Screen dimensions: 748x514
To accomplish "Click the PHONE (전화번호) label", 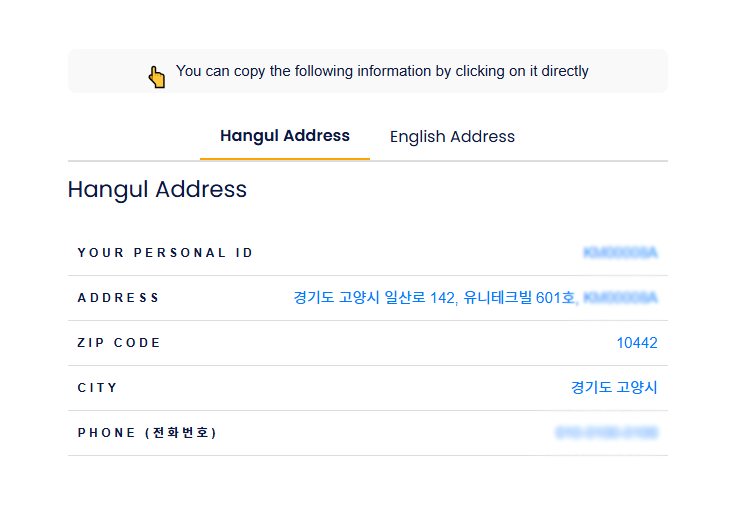I will (147, 432).
